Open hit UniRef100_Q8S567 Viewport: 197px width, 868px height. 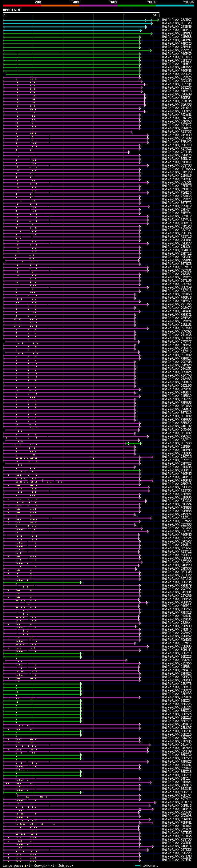(177, 20)
